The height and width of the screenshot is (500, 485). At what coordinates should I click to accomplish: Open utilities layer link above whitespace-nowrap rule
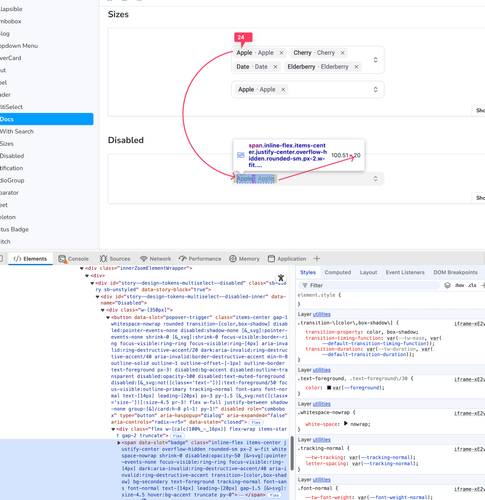(322, 404)
